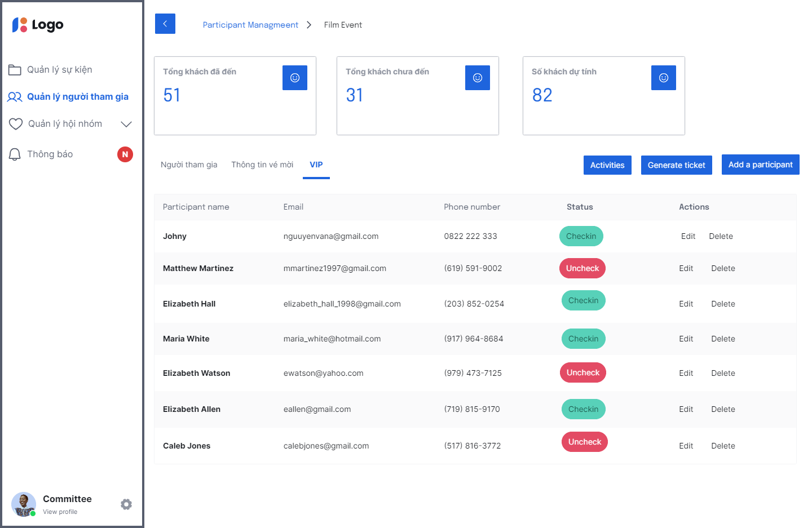Click the Logo in the sidebar
Viewport: 812px width, 528px height.
[x=38, y=25]
